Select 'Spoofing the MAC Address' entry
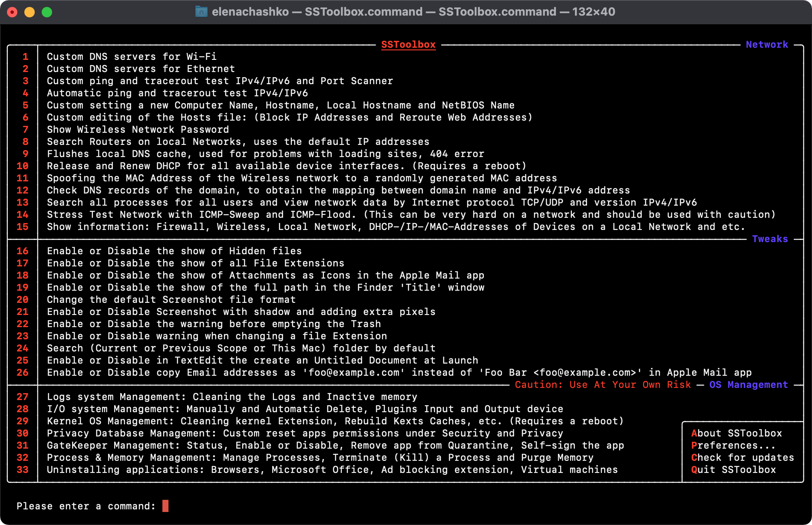This screenshot has height=525, width=812. [x=302, y=178]
